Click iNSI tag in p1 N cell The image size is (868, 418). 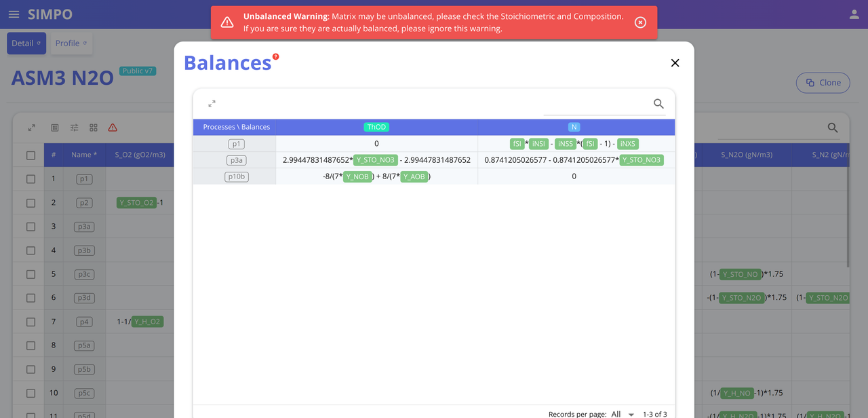[x=538, y=144]
